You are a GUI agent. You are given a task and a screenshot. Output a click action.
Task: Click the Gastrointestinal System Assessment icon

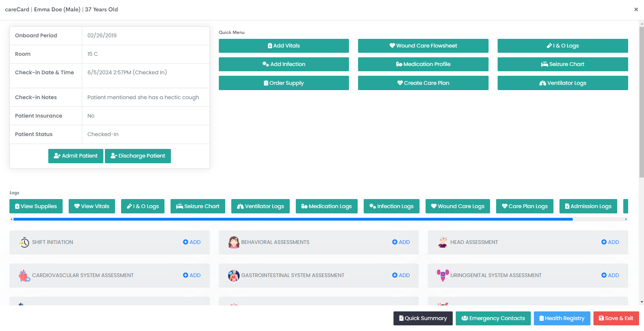click(x=234, y=276)
